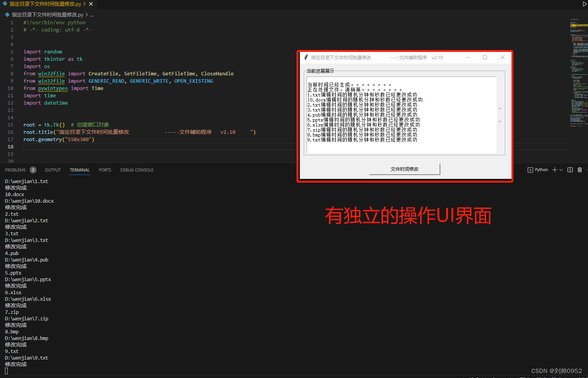Click root.geometry("550x300") code line
588x378 pixels.
(x=59, y=139)
